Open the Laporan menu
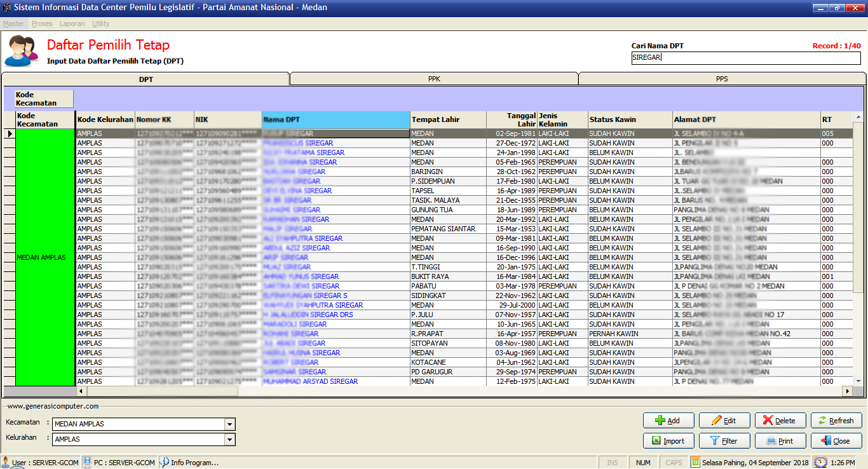 pyautogui.click(x=72, y=24)
